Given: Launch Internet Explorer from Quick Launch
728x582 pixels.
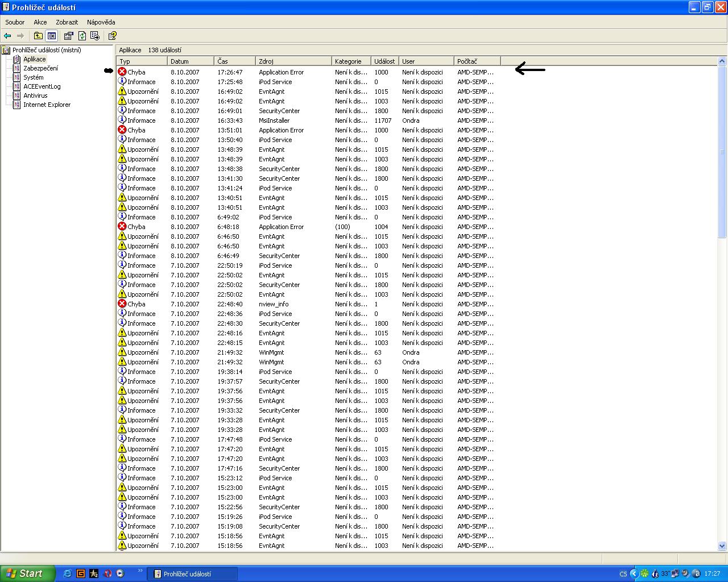Looking at the screenshot, I should coord(68,573).
